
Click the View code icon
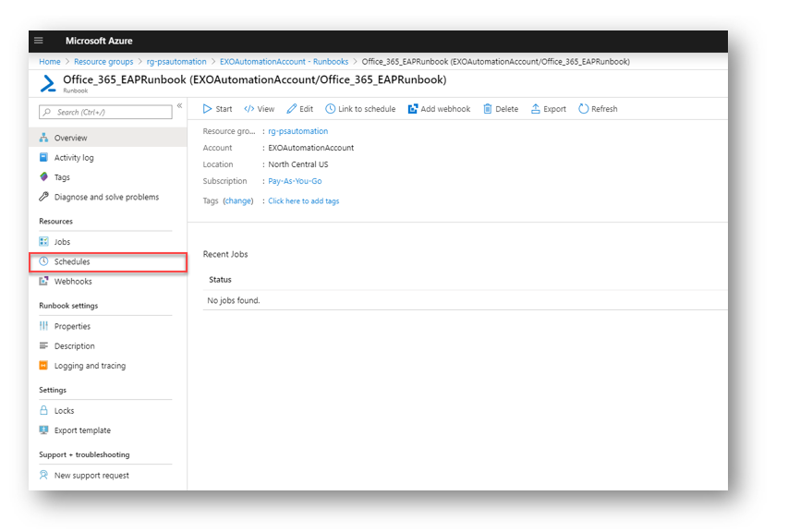249,109
